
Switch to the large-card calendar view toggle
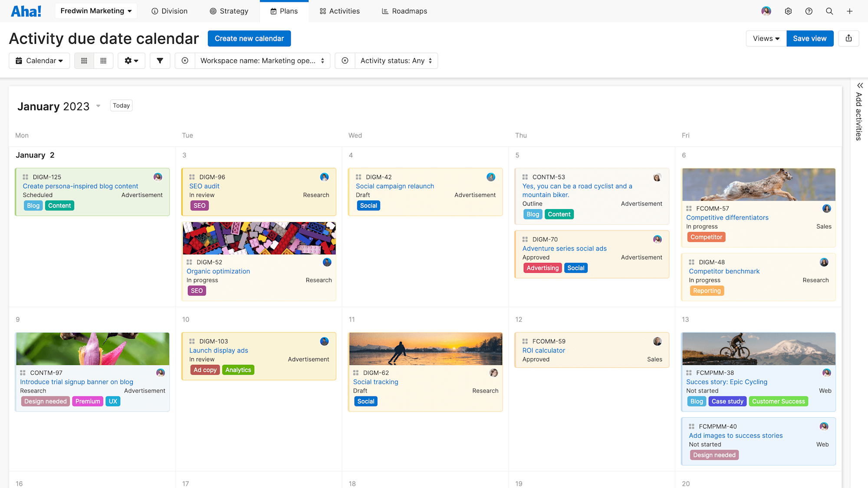point(84,61)
